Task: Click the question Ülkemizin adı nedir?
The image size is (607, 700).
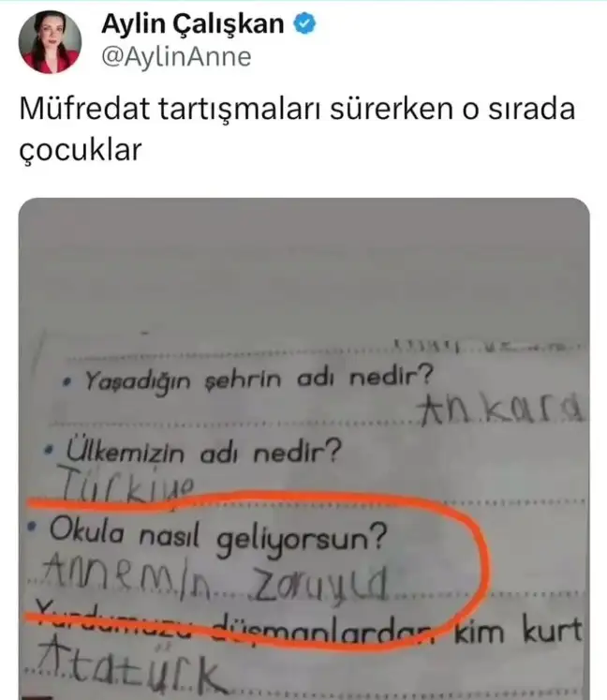Action: coord(204,452)
